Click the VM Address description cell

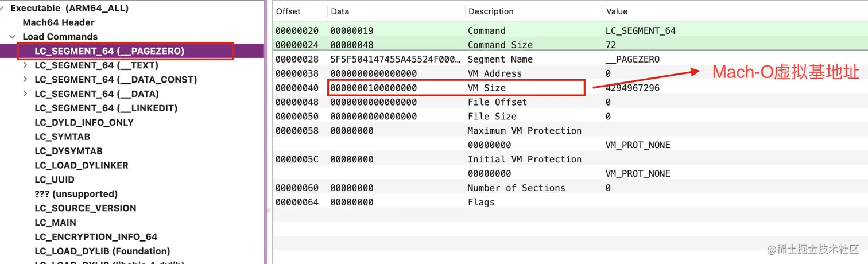click(495, 73)
